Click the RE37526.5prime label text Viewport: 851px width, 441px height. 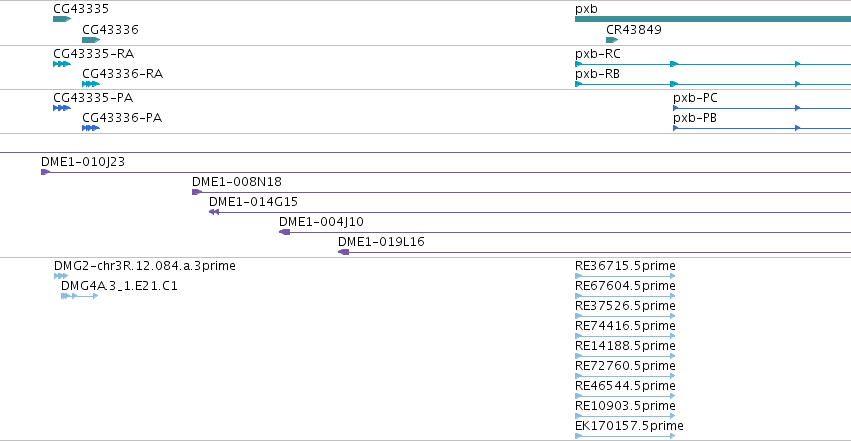(x=625, y=306)
